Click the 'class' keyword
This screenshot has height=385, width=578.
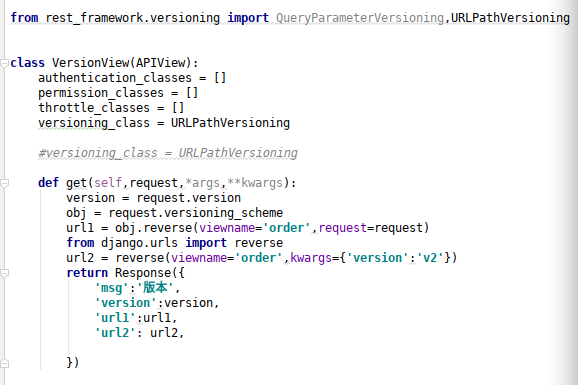[x=27, y=63]
